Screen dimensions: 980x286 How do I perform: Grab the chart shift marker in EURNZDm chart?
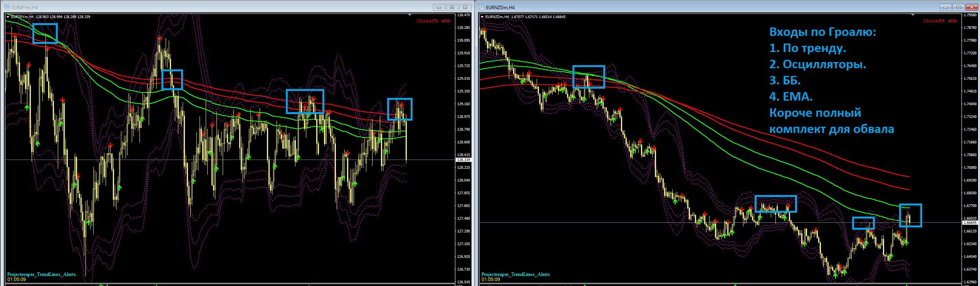(x=913, y=15)
